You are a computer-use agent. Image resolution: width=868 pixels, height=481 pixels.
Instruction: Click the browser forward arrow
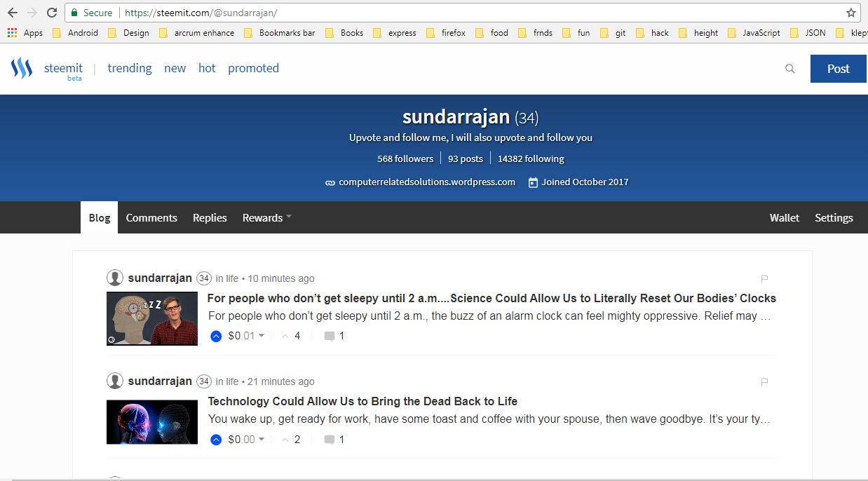pos(32,13)
